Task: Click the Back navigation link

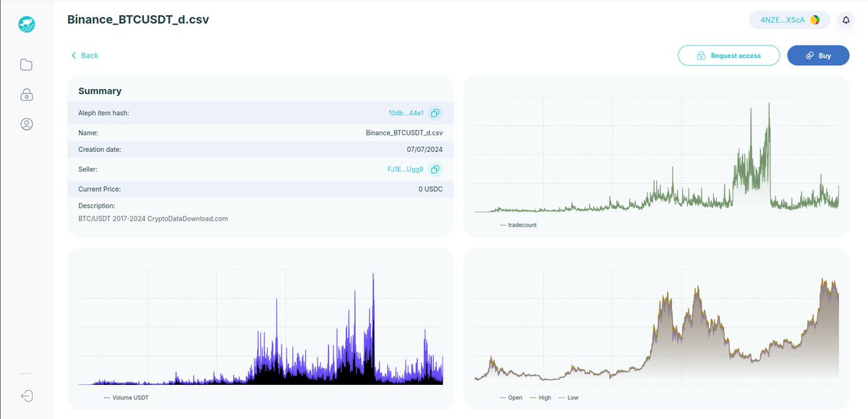Action: coord(84,55)
